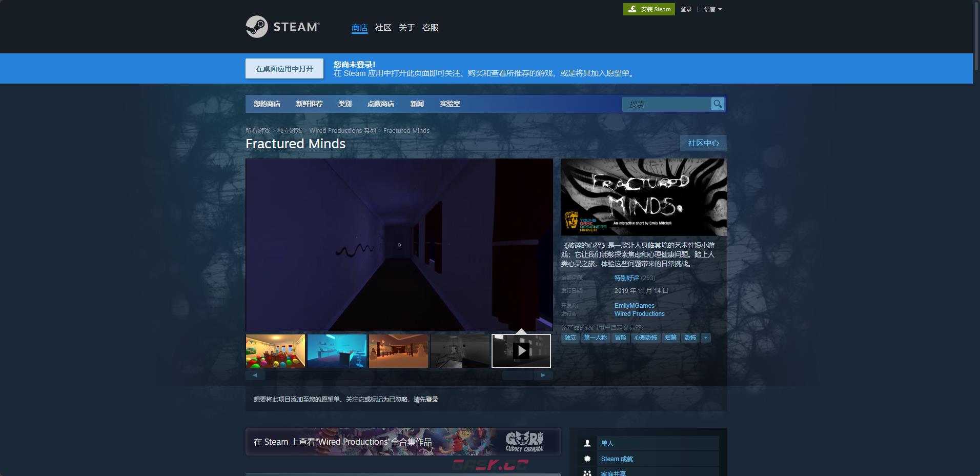Open 新鲜推荐 store menu
The height and width of the screenshot is (476, 980).
(309, 104)
